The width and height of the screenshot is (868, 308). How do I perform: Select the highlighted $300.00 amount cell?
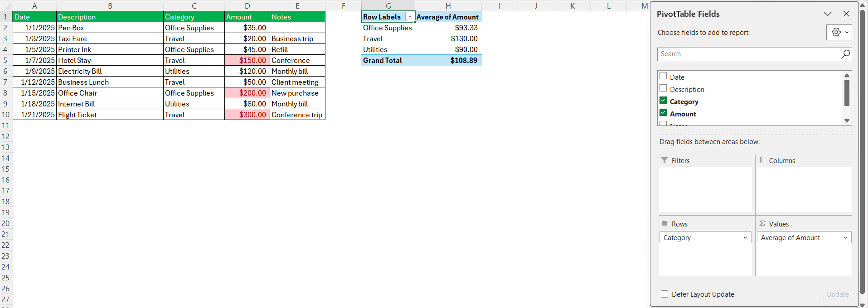247,115
